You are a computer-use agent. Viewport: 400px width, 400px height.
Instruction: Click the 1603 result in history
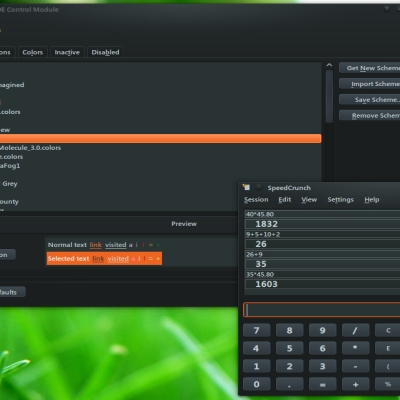tap(266, 284)
